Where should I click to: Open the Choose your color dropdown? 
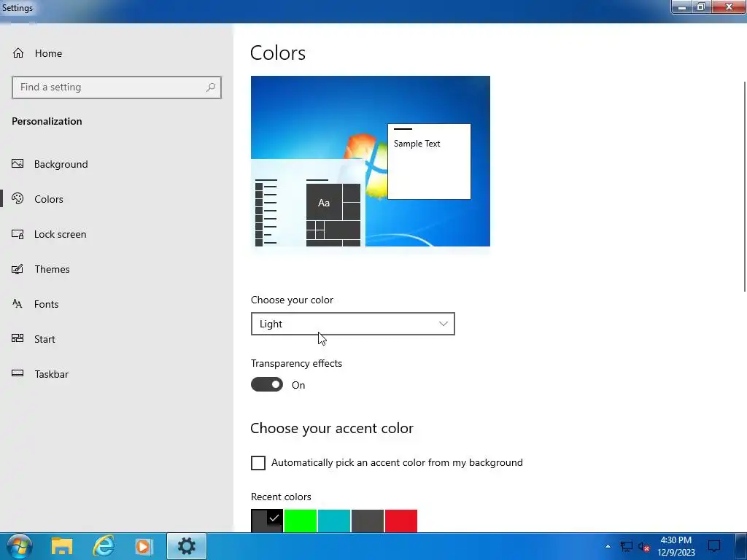click(x=353, y=324)
